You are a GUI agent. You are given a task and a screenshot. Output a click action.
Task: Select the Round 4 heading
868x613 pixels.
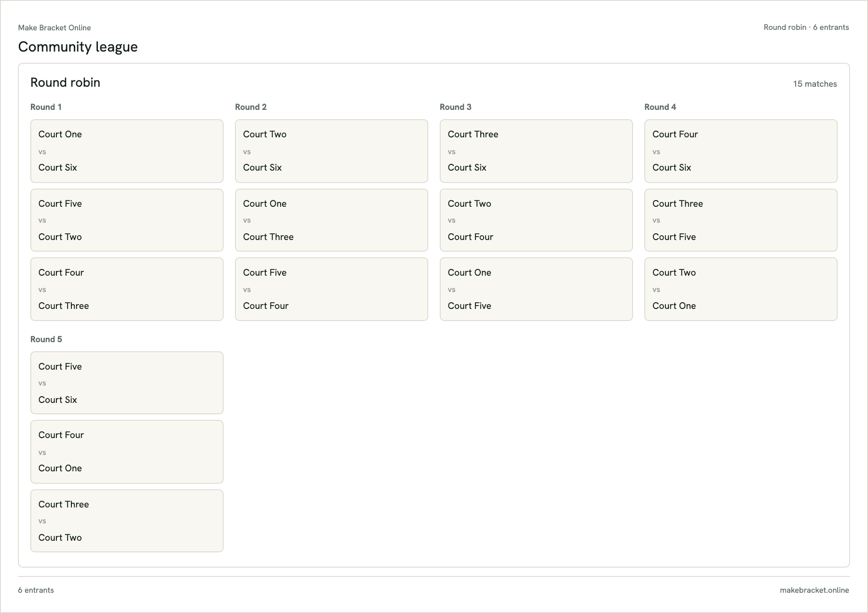(660, 107)
